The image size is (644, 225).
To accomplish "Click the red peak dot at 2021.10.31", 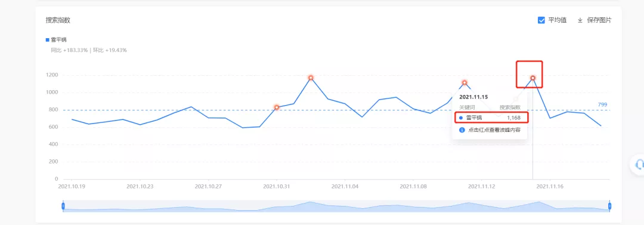I will point(277,107).
